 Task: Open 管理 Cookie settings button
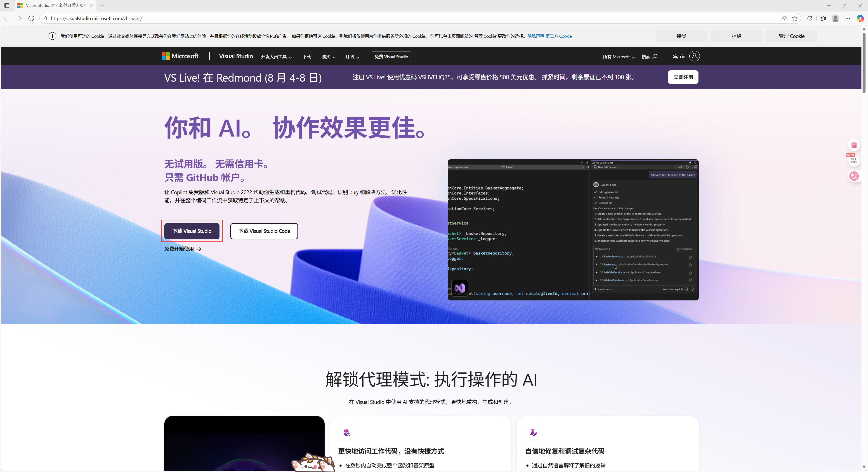(792, 36)
